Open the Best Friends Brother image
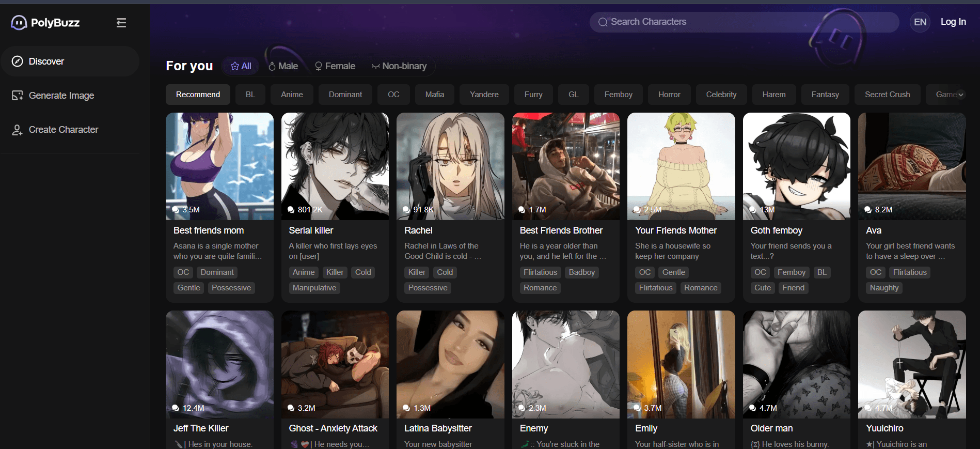The image size is (980, 449). coord(566,166)
